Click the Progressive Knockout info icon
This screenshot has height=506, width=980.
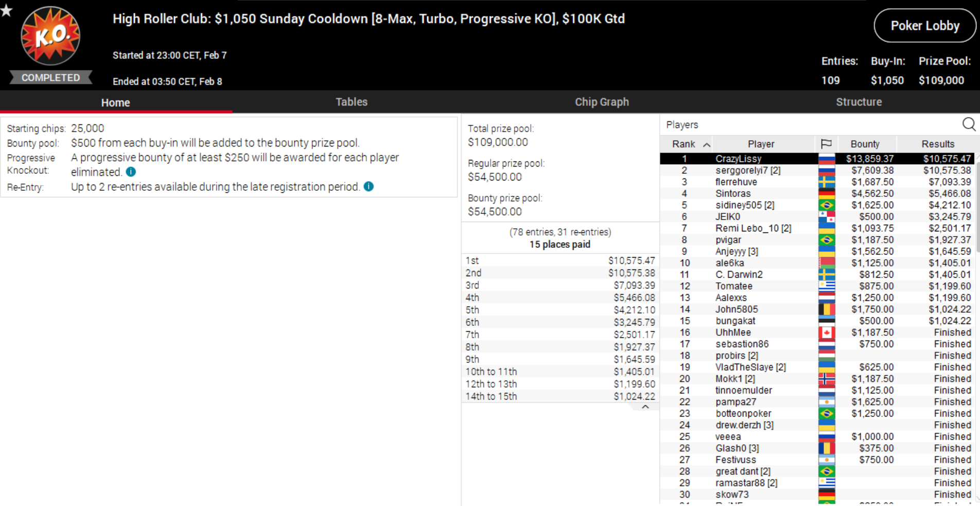(131, 172)
